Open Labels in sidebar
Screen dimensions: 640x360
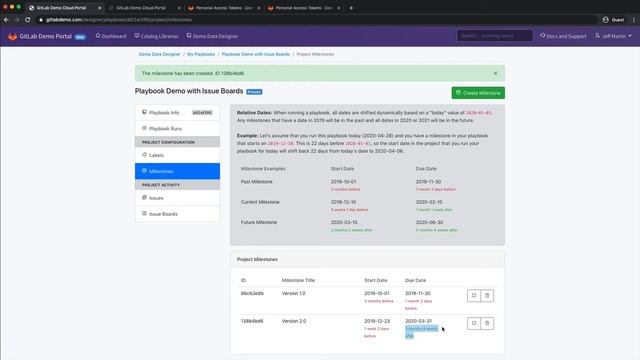pyautogui.click(x=177, y=155)
